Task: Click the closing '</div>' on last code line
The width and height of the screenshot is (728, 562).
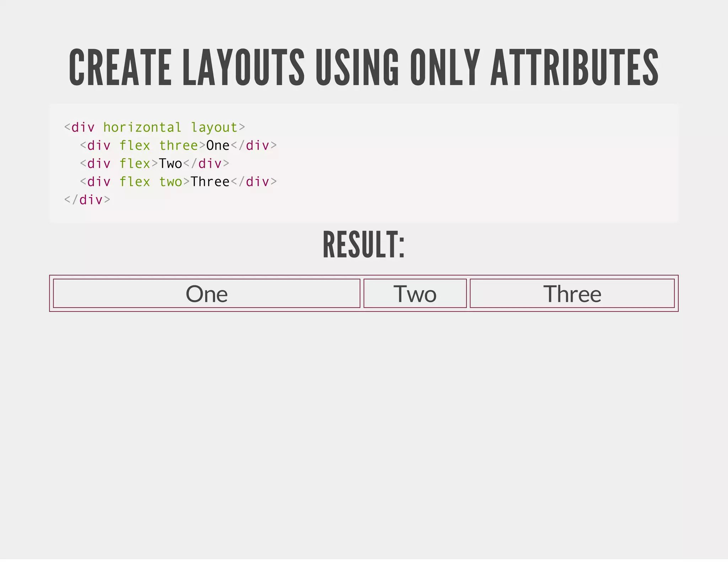Action: click(87, 200)
